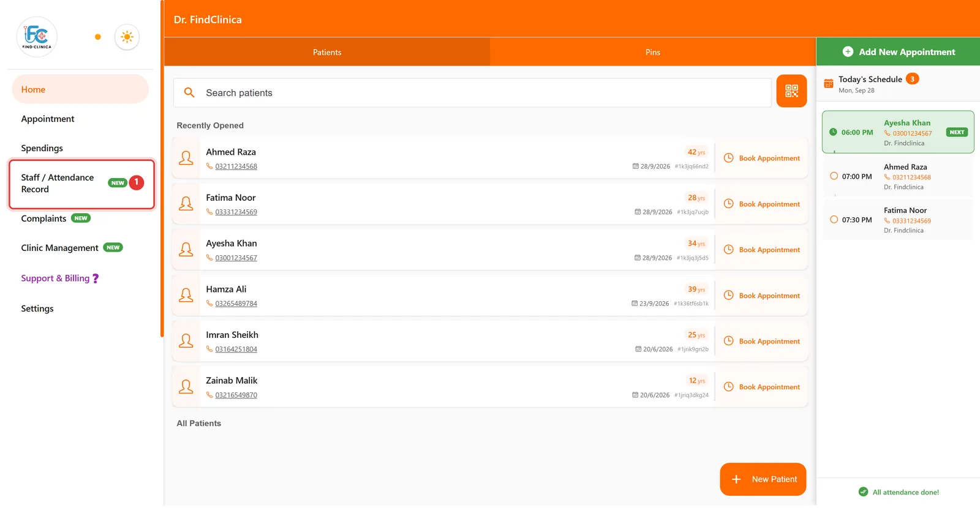Call Ahmed Raza's number 03211234568 in patient list
Viewport: 980px width, 508px height.
tap(236, 166)
